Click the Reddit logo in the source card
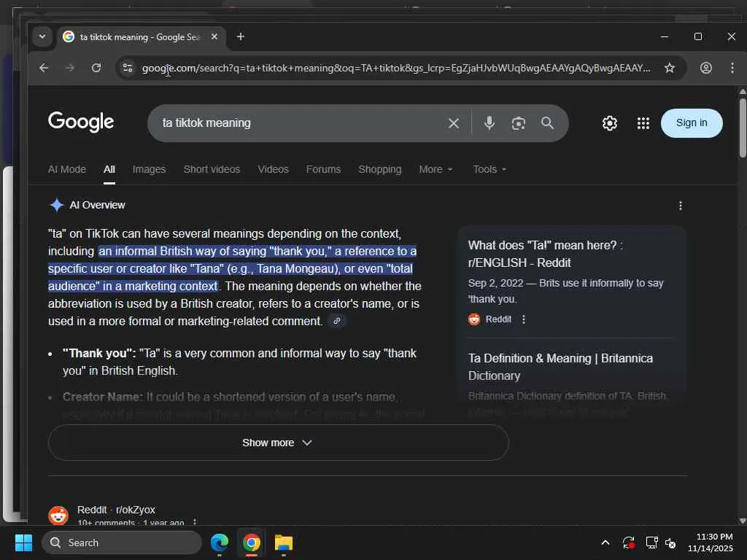Image resolution: width=747 pixels, height=560 pixels. click(474, 319)
